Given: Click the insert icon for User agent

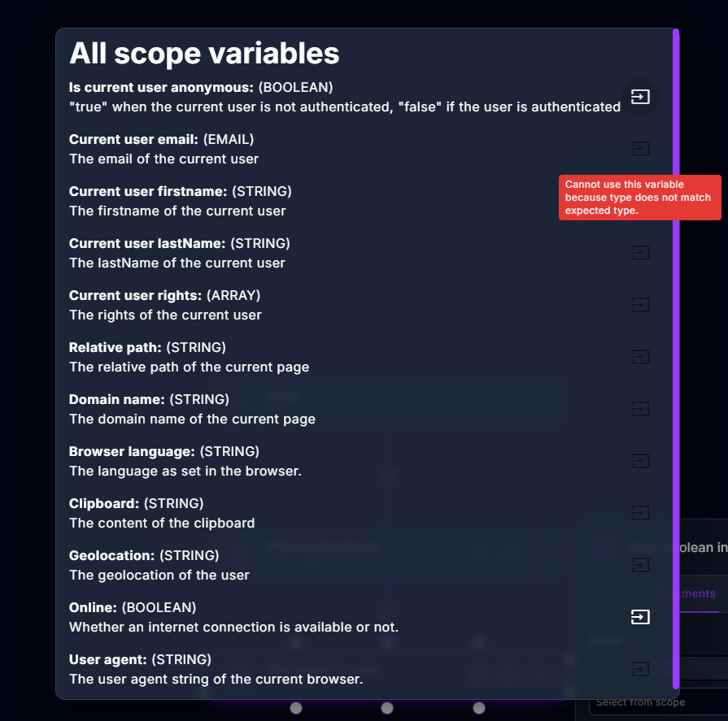Looking at the screenshot, I should [x=640, y=669].
